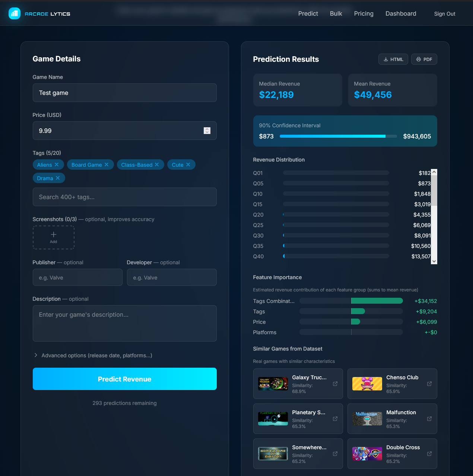Click the scroll down arrow in Revenue Distribution
This screenshot has width=473, height=476.
tap(434, 261)
